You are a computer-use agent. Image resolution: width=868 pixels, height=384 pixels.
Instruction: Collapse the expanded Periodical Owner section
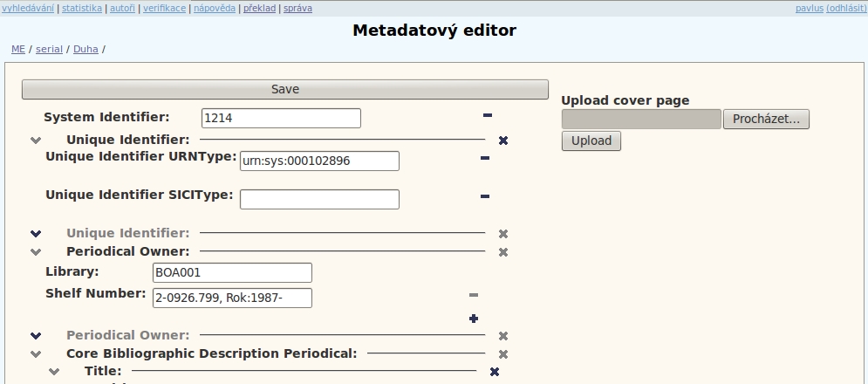(36, 252)
